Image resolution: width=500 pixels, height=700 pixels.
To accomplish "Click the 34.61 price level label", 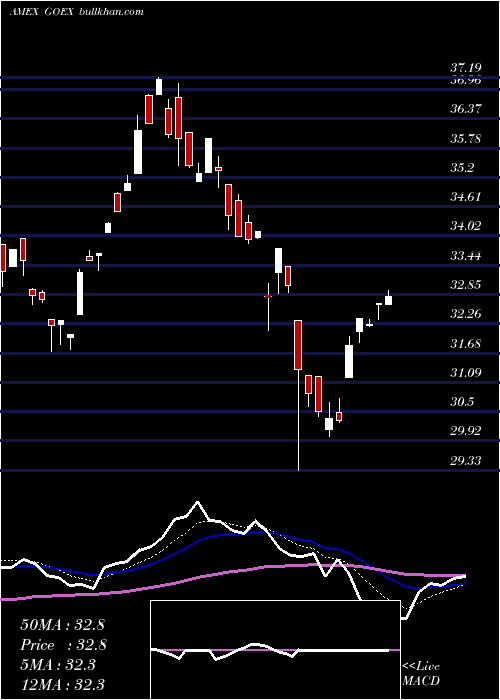I will (466, 196).
